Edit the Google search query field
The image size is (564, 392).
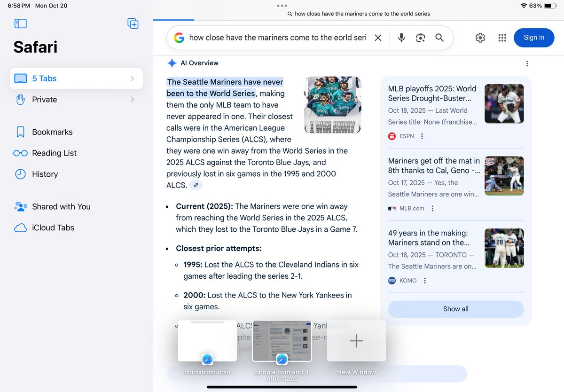pos(278,38)
